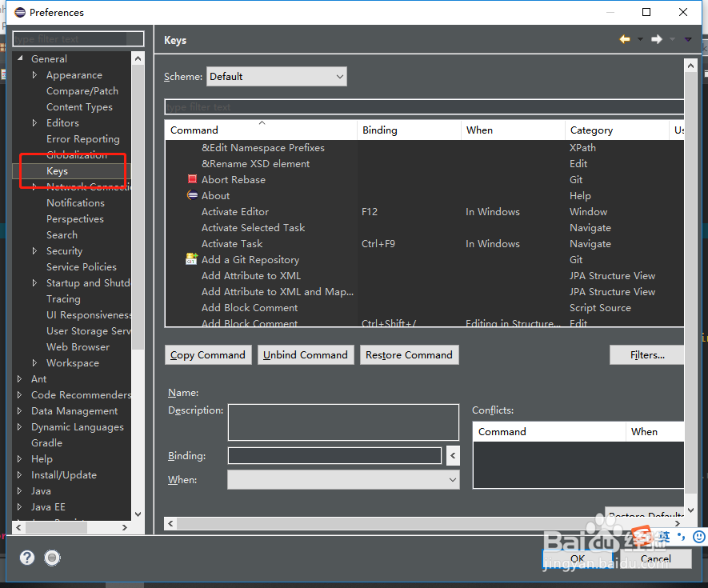The width and height of the screenshot is (708, 588).
Task: Click the Eclipse icon next to About
Action: [192, 195]
